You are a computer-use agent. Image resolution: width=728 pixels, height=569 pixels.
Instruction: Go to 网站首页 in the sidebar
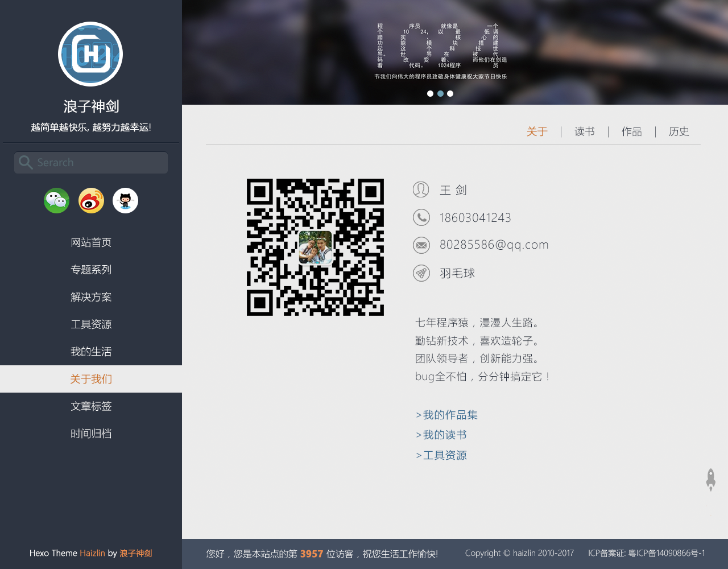tap(91, 242)
